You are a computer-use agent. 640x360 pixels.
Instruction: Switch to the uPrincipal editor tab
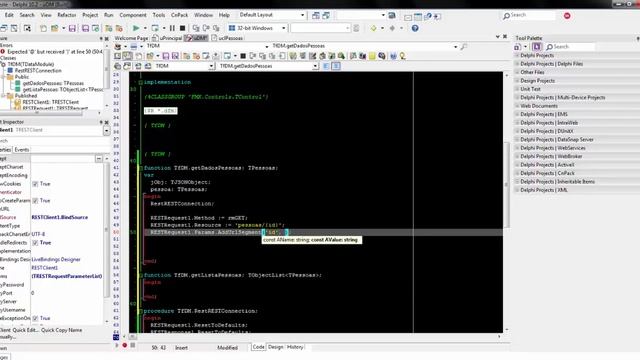tap(167, 38)
